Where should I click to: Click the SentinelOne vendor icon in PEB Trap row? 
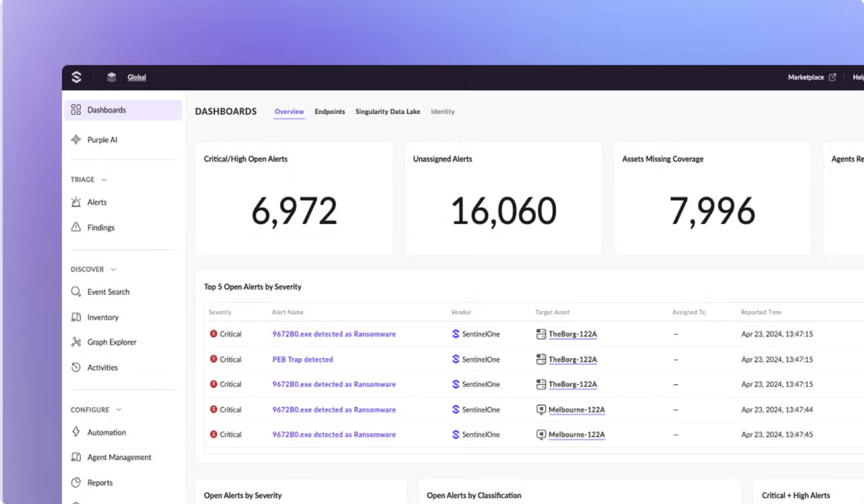click(x=456, y=359)
